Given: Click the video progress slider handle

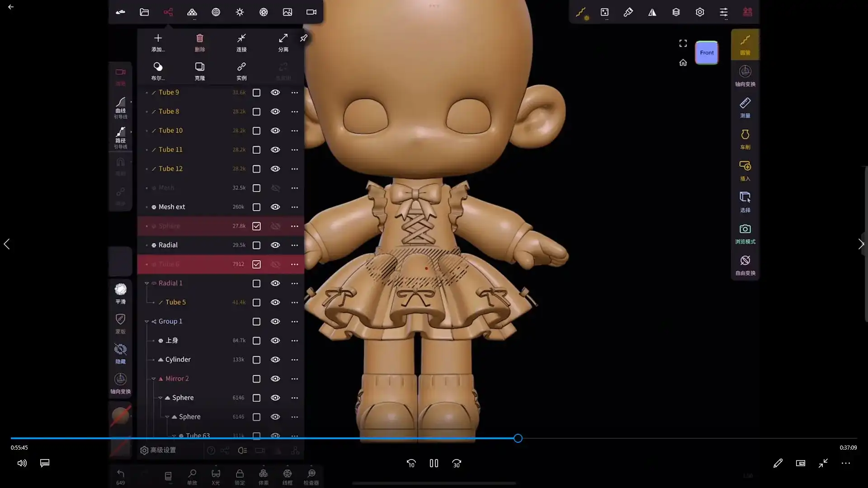Looking at the screenshot, I should 518,438.
